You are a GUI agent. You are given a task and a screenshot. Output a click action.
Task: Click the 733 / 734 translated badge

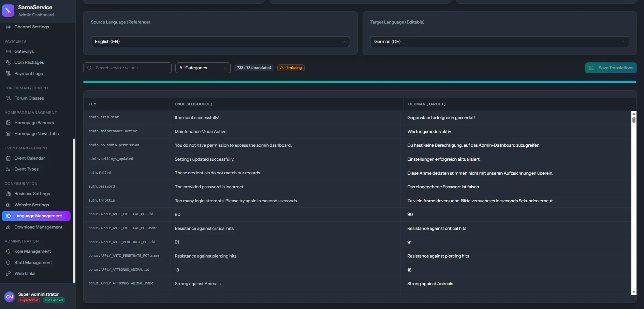(254, 68)
